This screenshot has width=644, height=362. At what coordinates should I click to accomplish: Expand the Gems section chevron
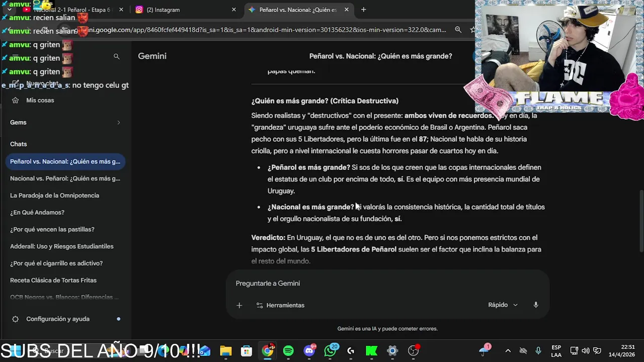tap(119, 122)
